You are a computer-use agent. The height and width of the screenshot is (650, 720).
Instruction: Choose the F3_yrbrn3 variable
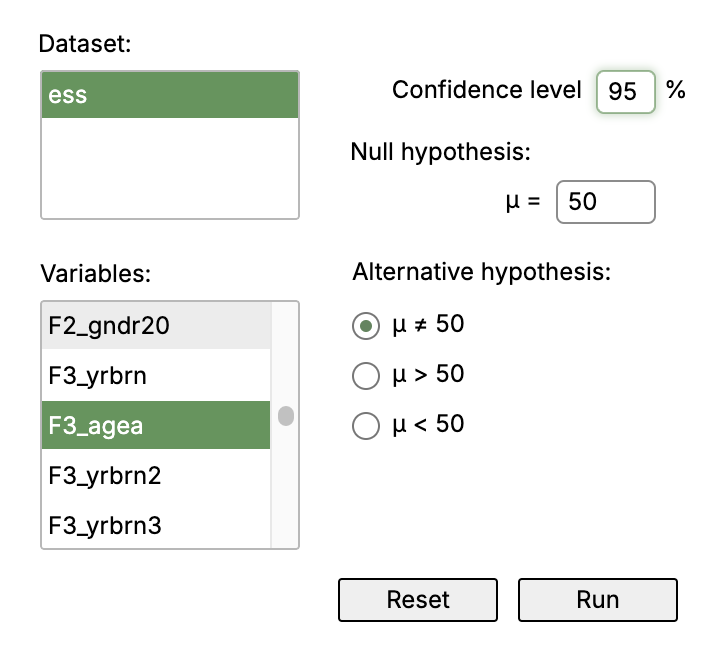[x=156, y=525]
